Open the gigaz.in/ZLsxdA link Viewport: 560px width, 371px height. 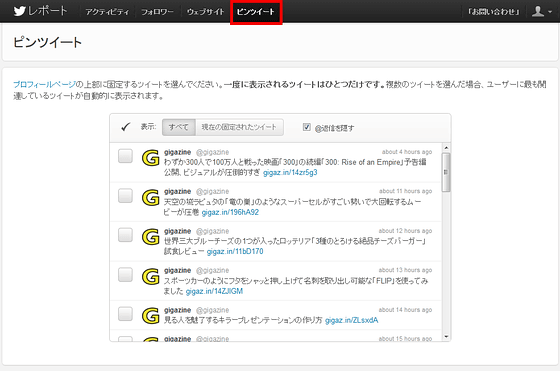tap(351, 320)
